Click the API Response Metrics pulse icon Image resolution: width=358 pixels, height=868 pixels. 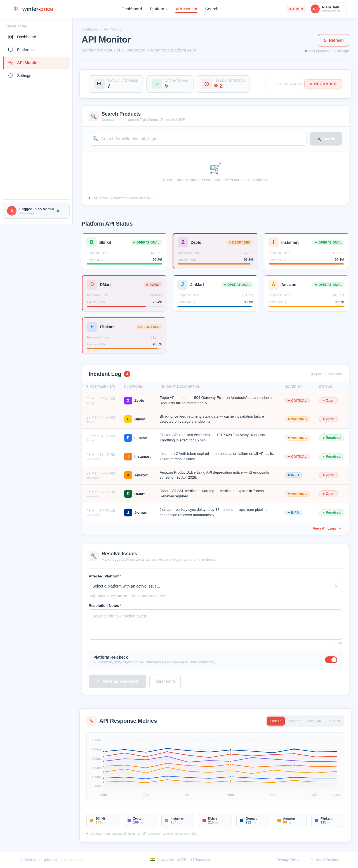pos(91,721)
